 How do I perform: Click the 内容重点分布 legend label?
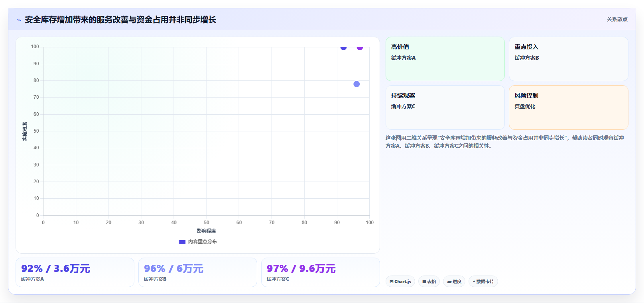[203, 242]
